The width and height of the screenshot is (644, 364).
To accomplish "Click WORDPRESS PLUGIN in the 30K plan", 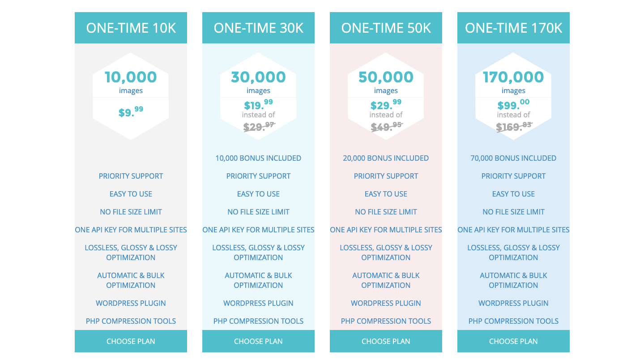I will [x=258, y=303].
